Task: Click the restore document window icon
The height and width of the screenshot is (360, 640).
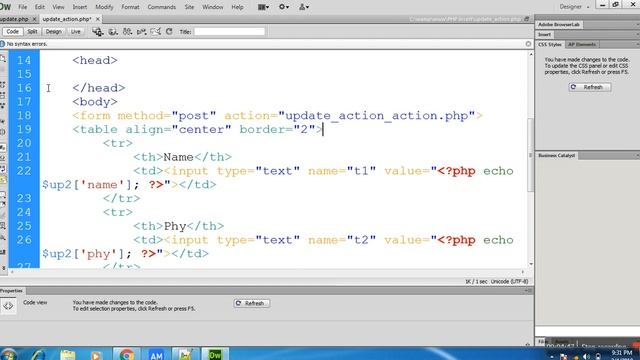Action: coord(527,19)
